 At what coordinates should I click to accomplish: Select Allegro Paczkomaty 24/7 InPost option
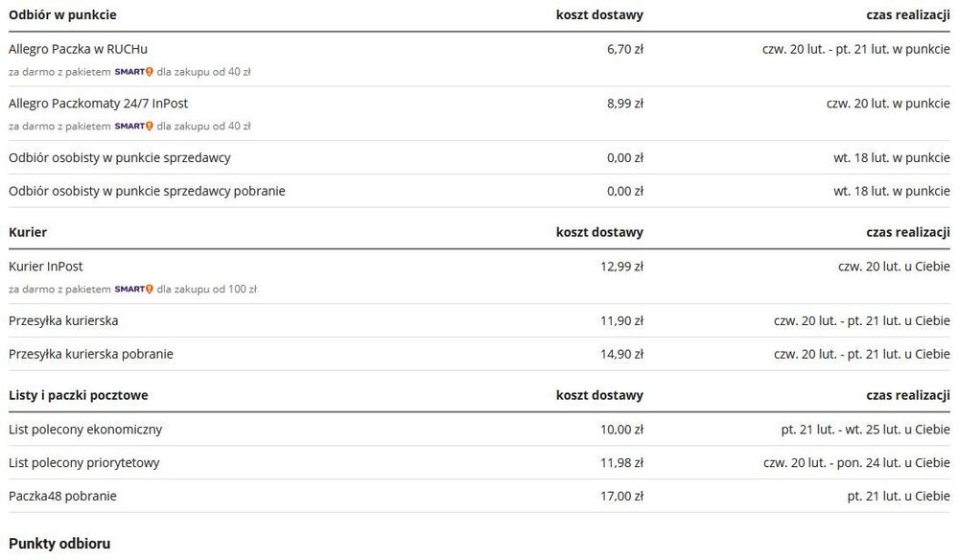tap(98, 104)
